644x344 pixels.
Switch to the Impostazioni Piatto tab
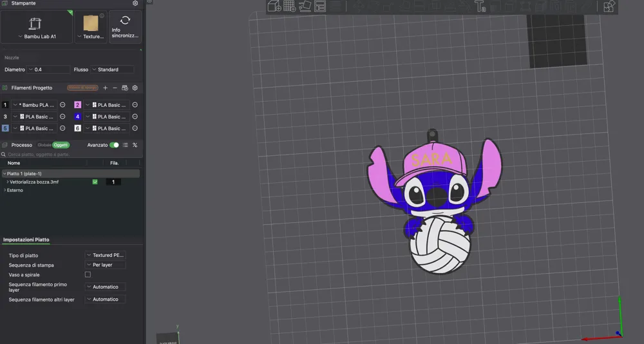click(26, 240)
